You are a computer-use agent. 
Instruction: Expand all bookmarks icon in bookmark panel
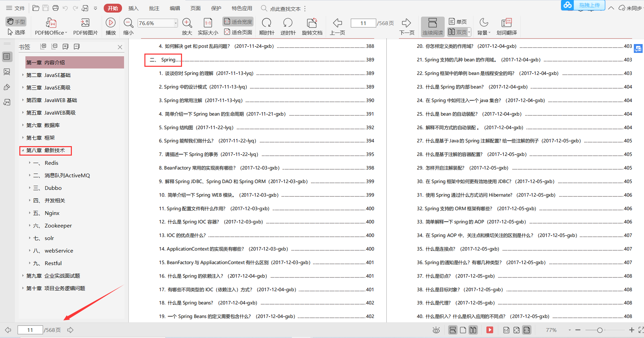pos(43,46)
